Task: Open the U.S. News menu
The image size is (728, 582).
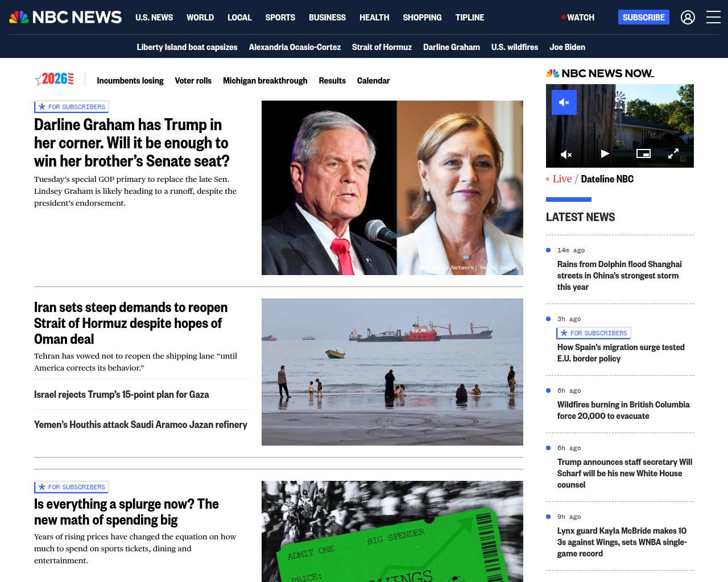Action: pyautogui.click(x=154, y=18)
